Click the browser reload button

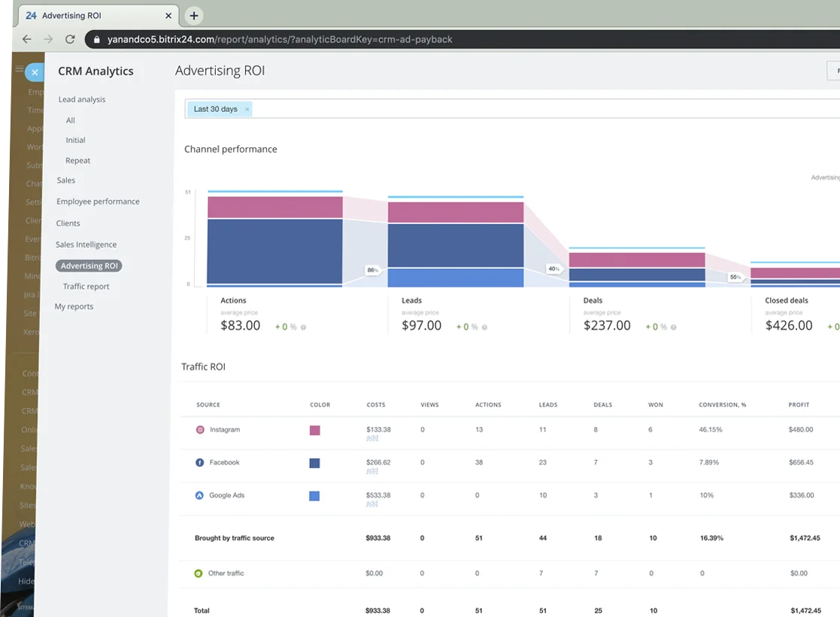pyautogui.click(x=70, y=39)
